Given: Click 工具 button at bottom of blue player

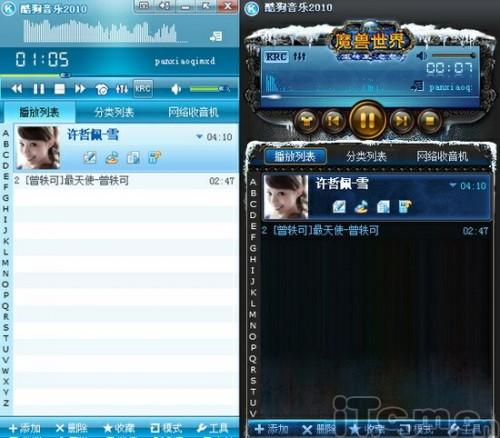Looking at the screenshot, I should 212,428.
